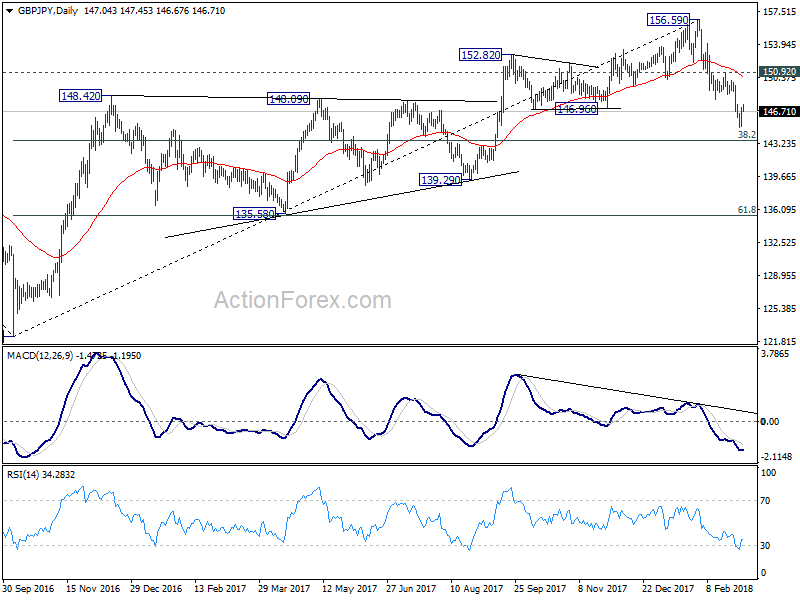Click the ActionForex.com watermark
The height and width of the screenshot is (600, 800).
[303, 300]
